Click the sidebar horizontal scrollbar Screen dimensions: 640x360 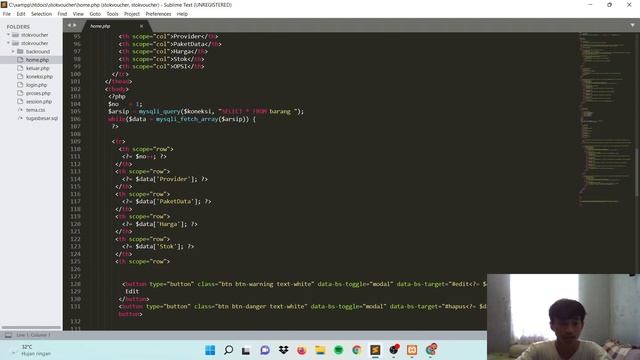31,327
